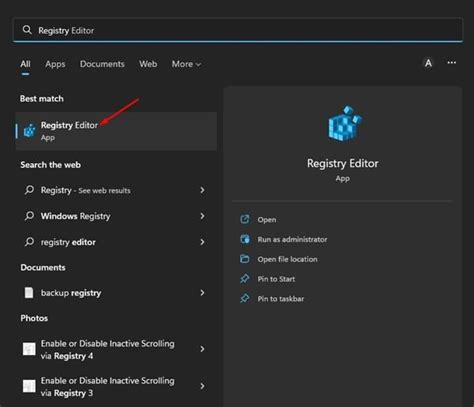Open the account avatar labeled A
Image resolution: width=474 pixels, height=407 pixels.
[428, 63]
